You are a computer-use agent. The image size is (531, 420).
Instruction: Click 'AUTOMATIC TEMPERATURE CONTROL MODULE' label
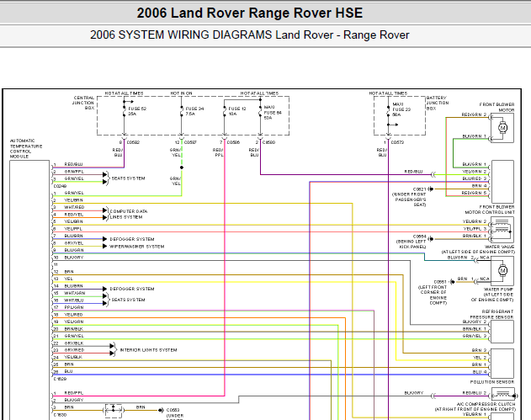click(x=26, y=148)
